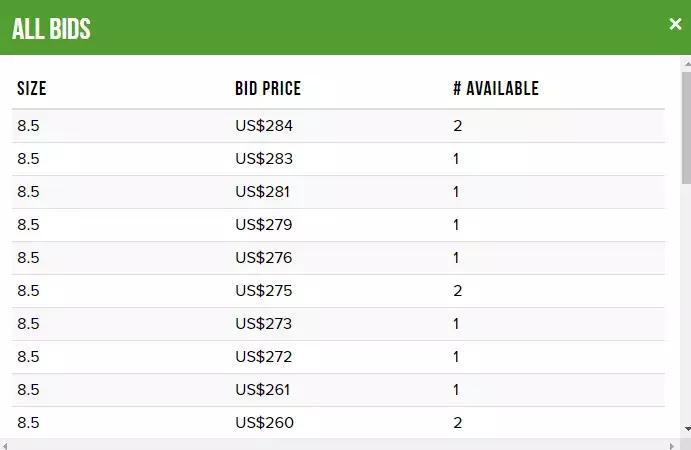Click the Bid Price column header
Viewport: 691px width, 450px height.
268,89
